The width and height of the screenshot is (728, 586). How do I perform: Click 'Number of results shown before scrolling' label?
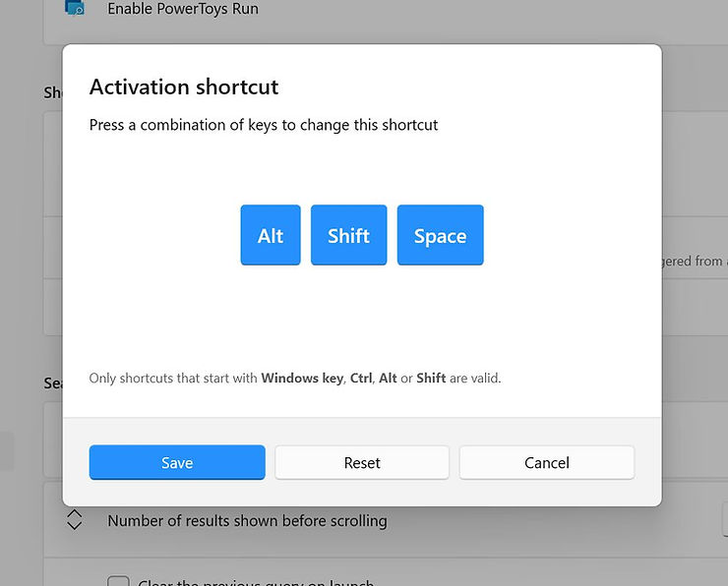[247, 520]
